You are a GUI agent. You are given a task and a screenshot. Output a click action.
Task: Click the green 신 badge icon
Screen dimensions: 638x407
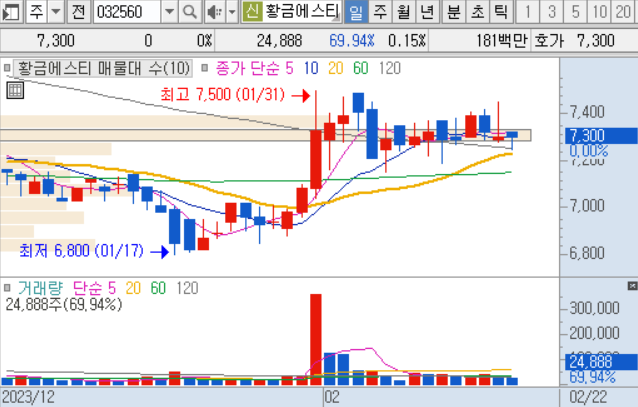tap(252, 12)
